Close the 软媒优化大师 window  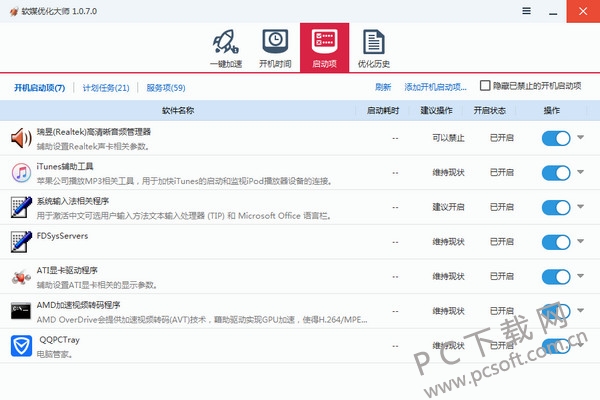tap(583, 11)
